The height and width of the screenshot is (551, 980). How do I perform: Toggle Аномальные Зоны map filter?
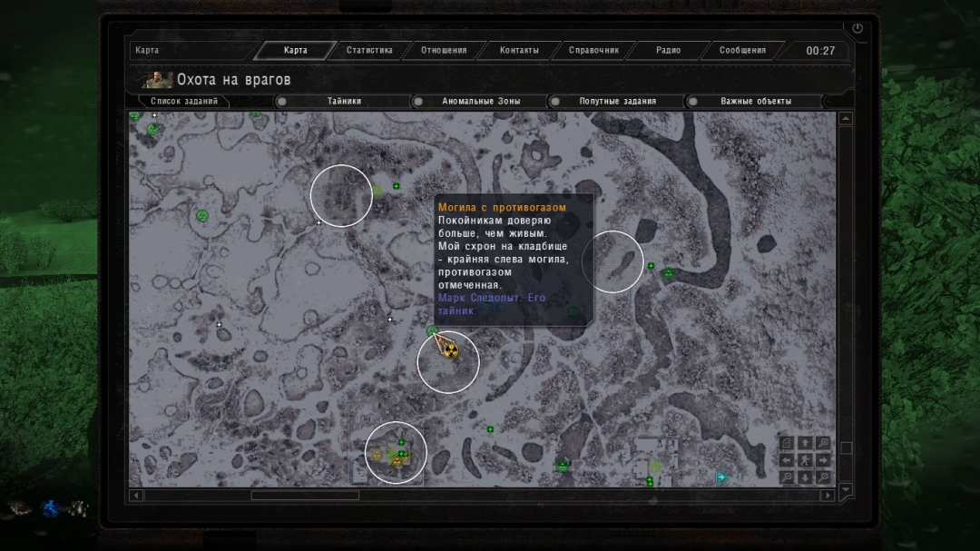(x=418, y=102)
